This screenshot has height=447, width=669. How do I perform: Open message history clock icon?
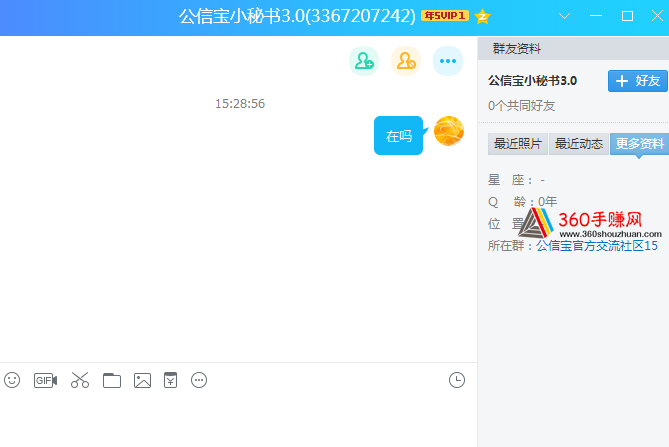pyautogui.click(x=457, y=380)
